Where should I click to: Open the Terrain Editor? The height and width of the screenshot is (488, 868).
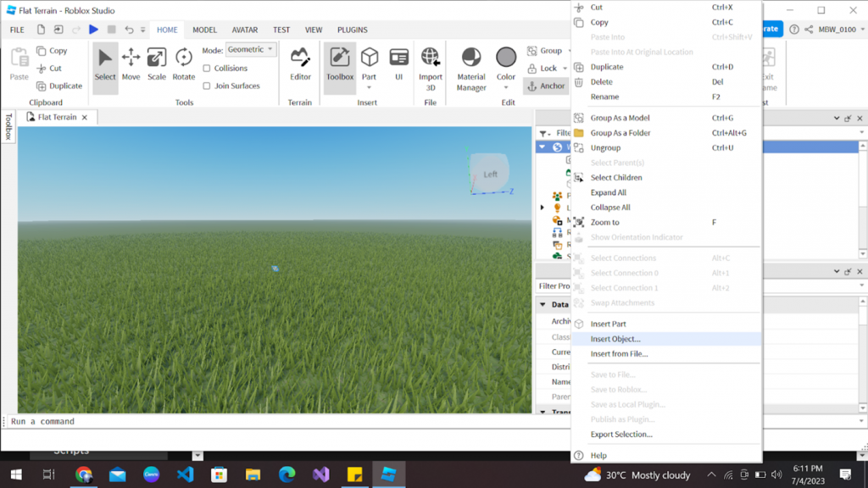tap(300, 64)
